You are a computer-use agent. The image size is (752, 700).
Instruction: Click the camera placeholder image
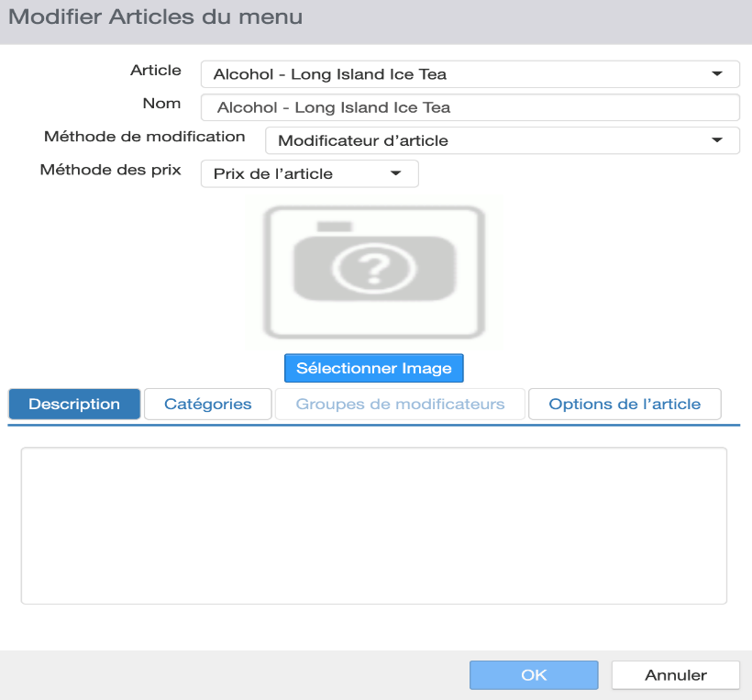pyautogui.click(x=374, y=272)
